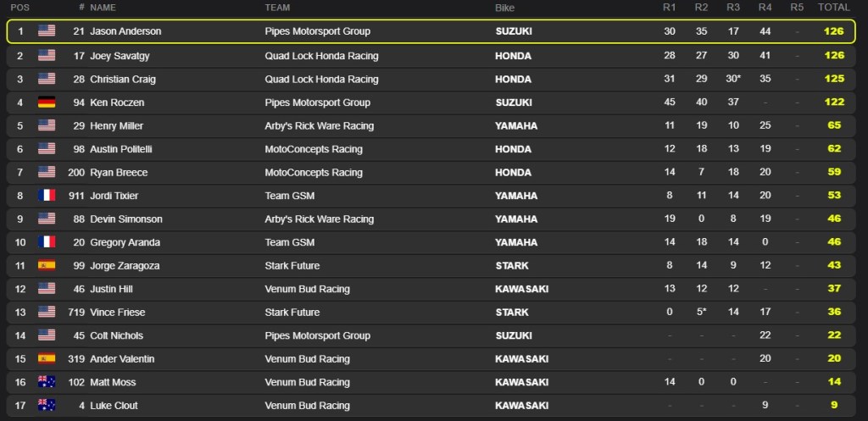Screen dimensions: 868x421
Task: Select the Arby's Rick Ware Racing team for Henry Miller
Action: click(x=319, y=125)
